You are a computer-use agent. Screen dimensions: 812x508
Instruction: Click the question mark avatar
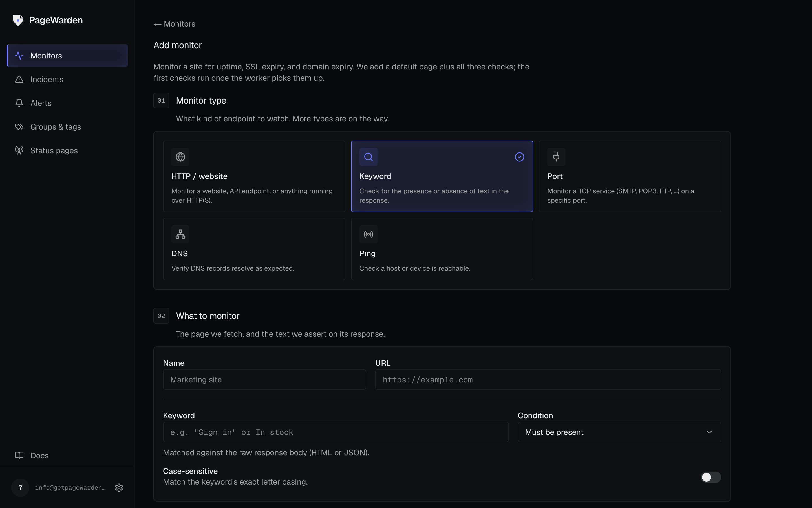coord(20,487)
